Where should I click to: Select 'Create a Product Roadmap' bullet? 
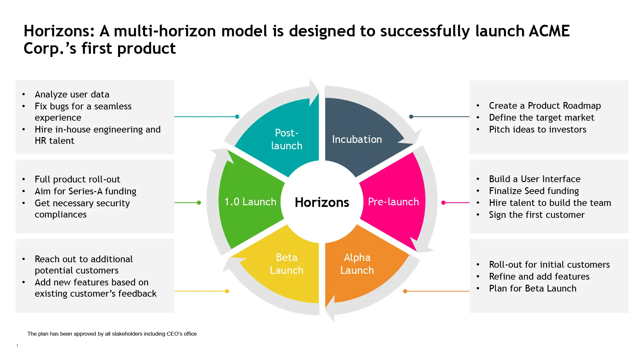click(x=545, y=106)
